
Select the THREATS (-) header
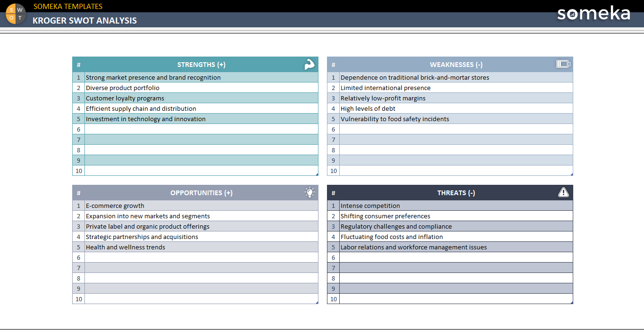click(456, 193)
